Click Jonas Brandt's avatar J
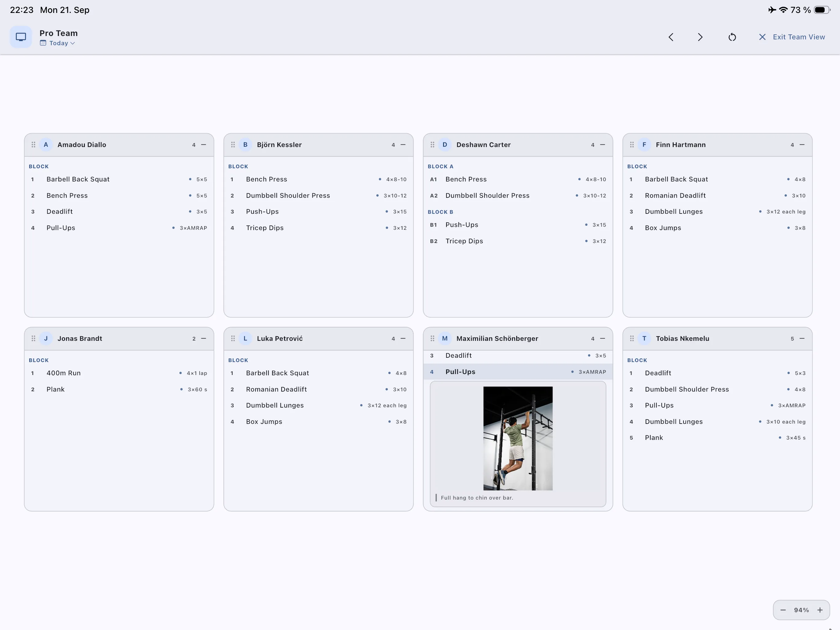 tap(46, 339)
